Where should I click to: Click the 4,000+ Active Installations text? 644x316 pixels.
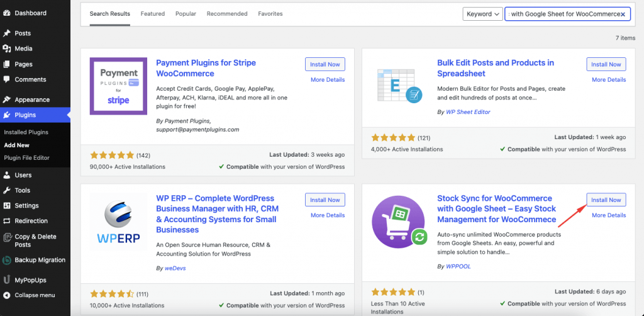click(x=407, y=149)
